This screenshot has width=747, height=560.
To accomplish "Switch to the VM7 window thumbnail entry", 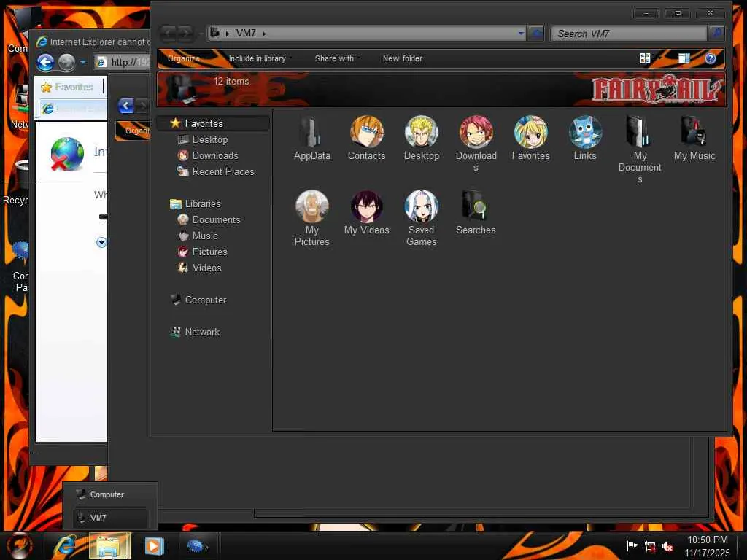I will [111, 518].
